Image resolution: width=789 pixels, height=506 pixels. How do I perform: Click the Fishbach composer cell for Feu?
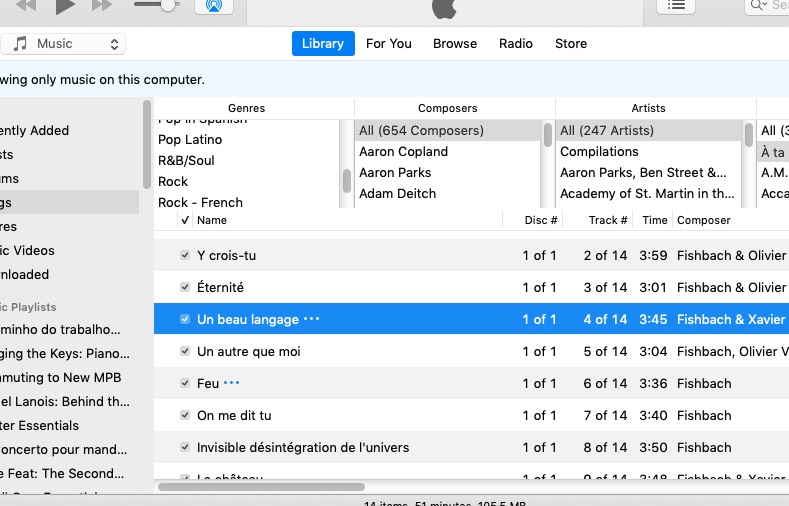[x=704, y=383]
